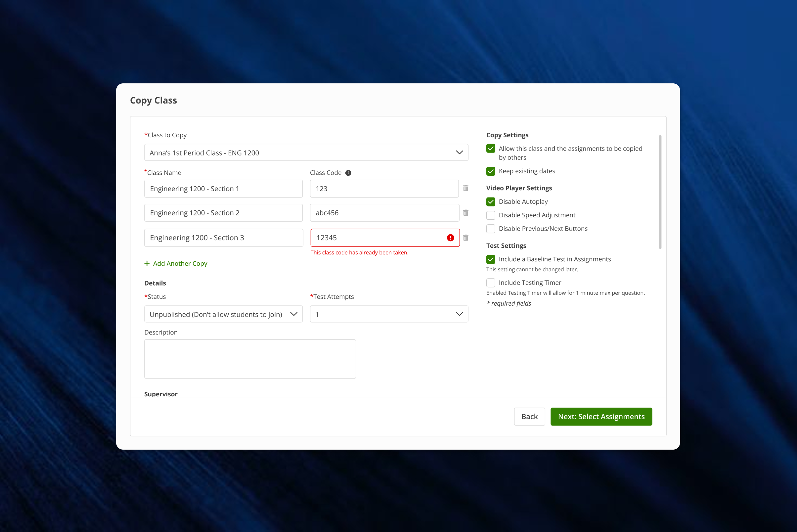Click the 'Copy Class' dialog title
This screenshot has height=532, width=797.
[x=154, y=101]
